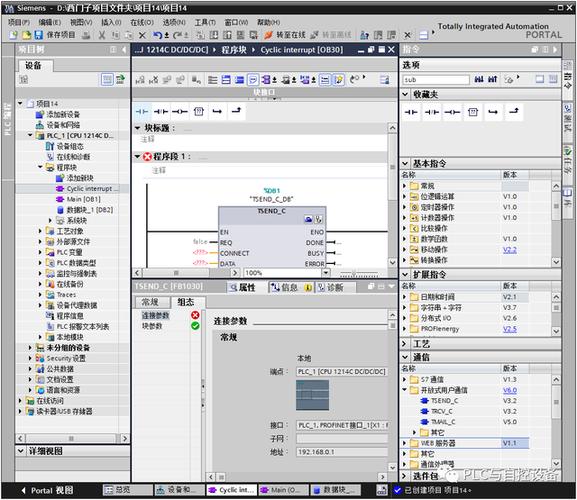This screenshot has height=500, width=577.
Task: Collapse the block title section
Action: pyautogui.click(x=138, y=128)
